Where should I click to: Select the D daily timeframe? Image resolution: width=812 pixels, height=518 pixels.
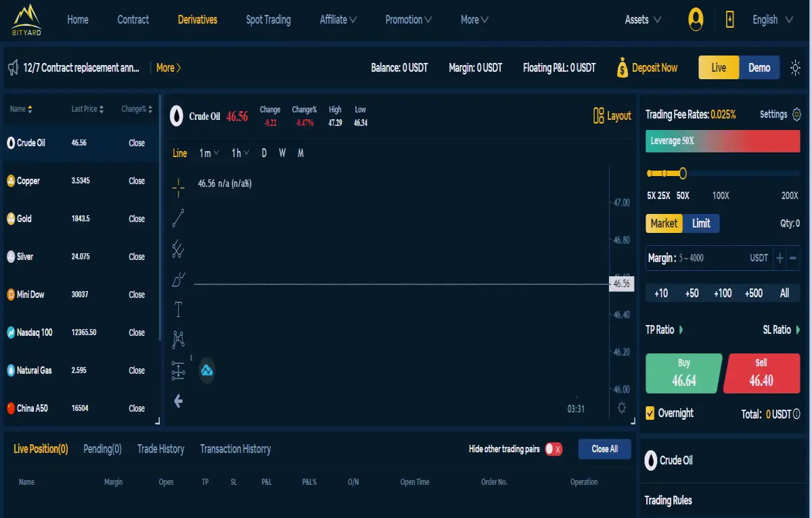(264, 153)
